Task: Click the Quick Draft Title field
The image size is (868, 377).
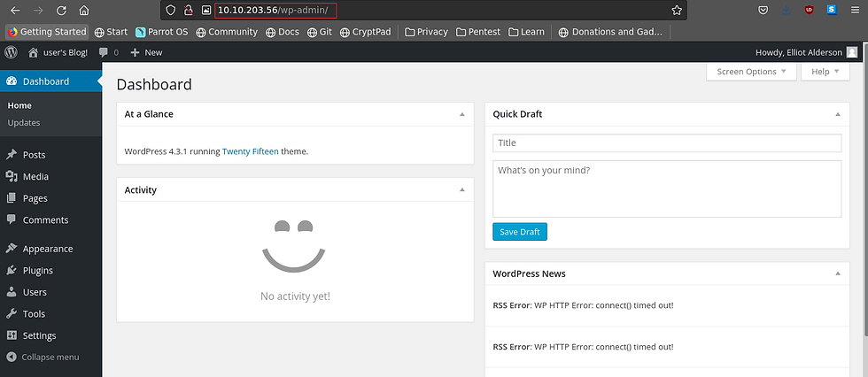Action: click(x=667, y=142)
